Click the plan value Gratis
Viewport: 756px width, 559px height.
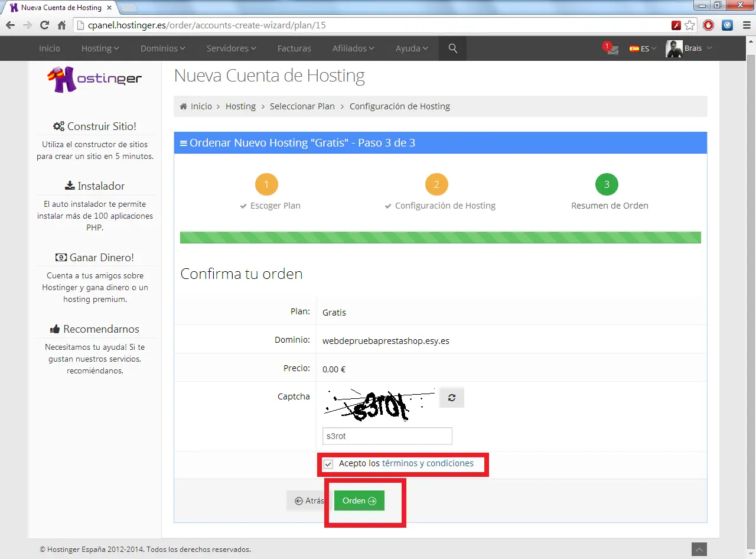point(334,312)
